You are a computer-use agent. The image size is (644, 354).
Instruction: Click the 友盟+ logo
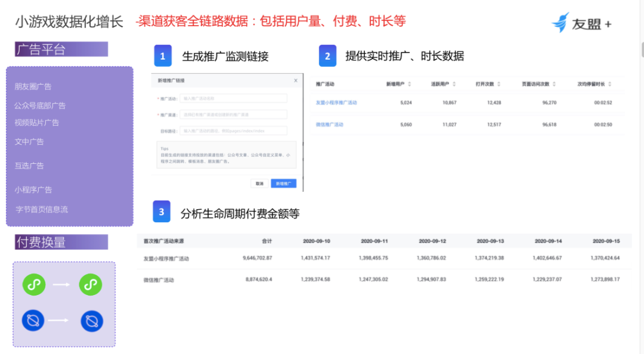coord(581,21)
